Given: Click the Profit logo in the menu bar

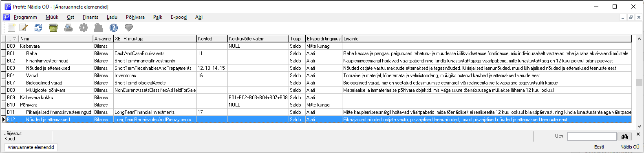Looking at the screenshot, I should pos(7,17).
